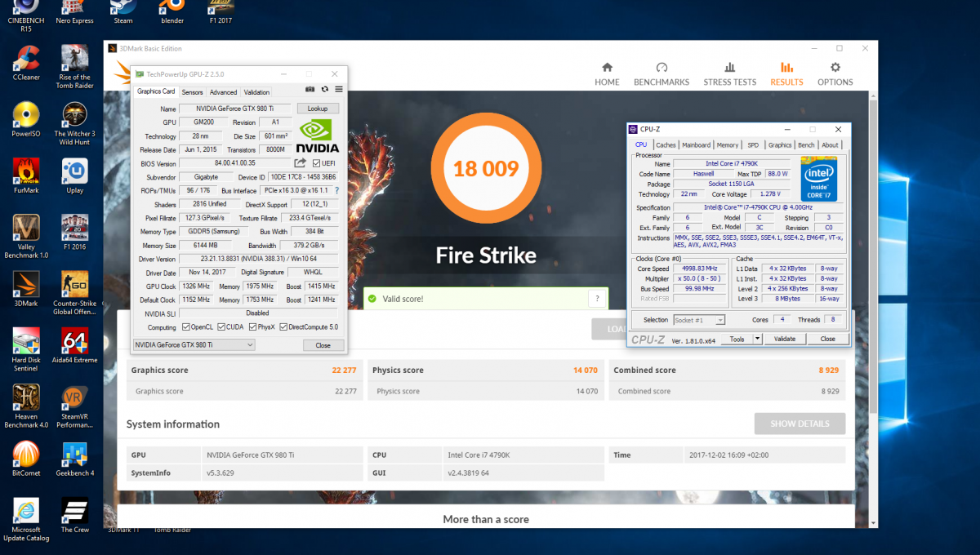Open Microsoft Update Catalog shortcut
980x555 pixels.
click(x=26, y=520)
